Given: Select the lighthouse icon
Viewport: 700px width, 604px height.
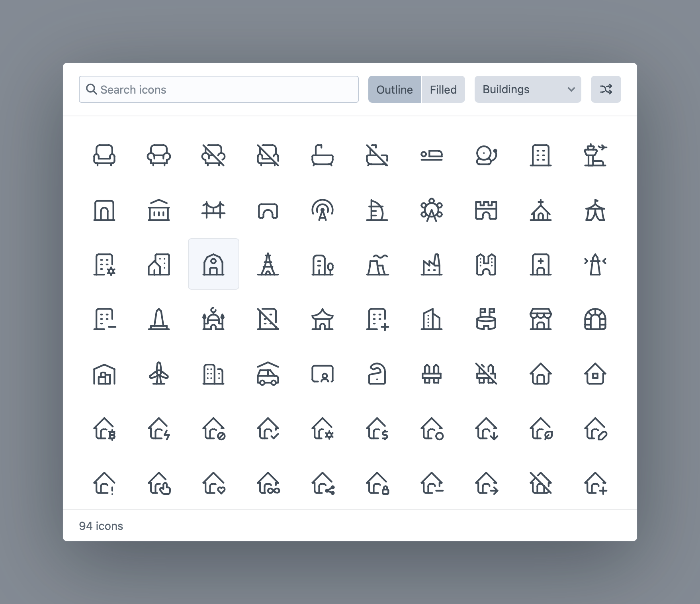Looking at the screenshot, I should [x=595, y=264].
